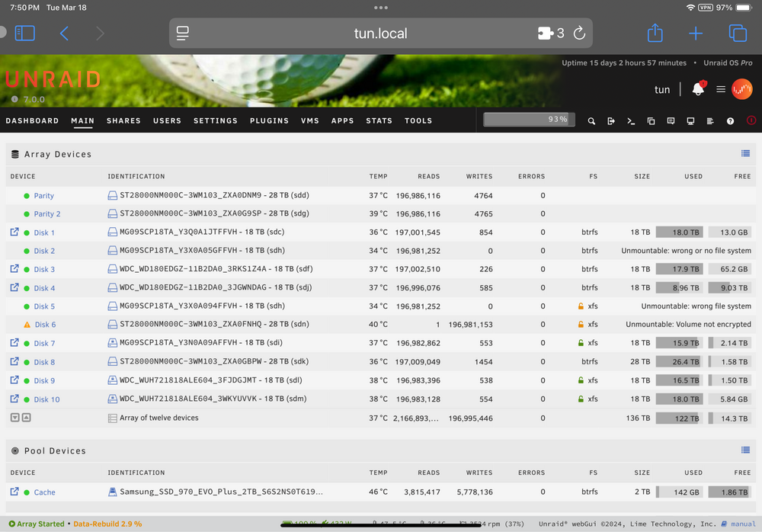Open Disk 6 device link
This screenshot has height=532, width=762.
pos(45,325)
